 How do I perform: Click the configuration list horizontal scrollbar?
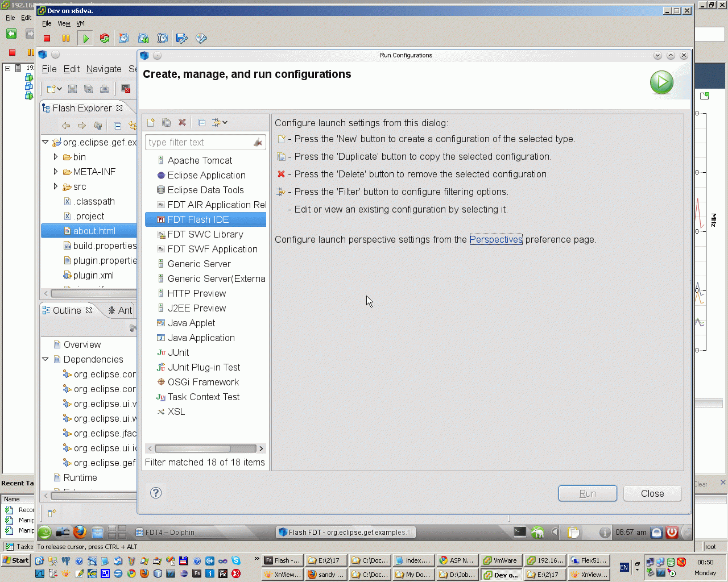(x=192, y=448)
